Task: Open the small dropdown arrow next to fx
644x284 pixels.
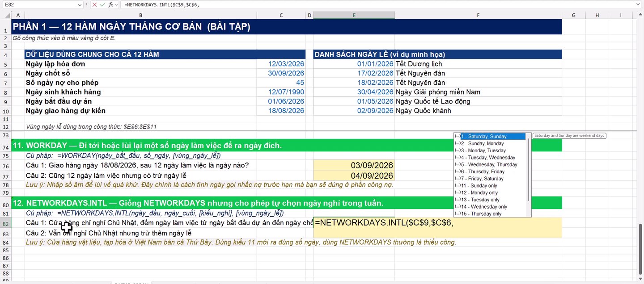Action: [x=117, y=4]
